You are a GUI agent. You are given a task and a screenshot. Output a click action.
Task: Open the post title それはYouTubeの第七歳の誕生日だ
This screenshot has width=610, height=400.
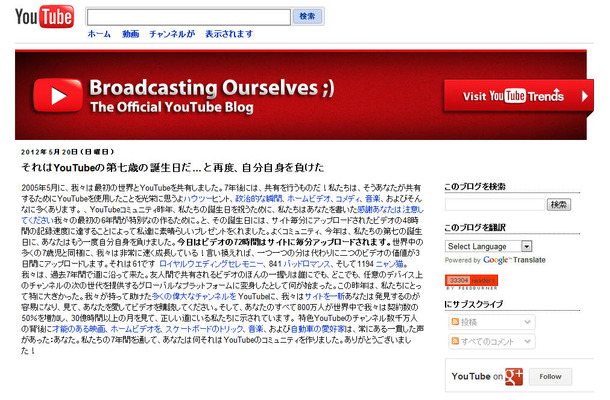172,168
